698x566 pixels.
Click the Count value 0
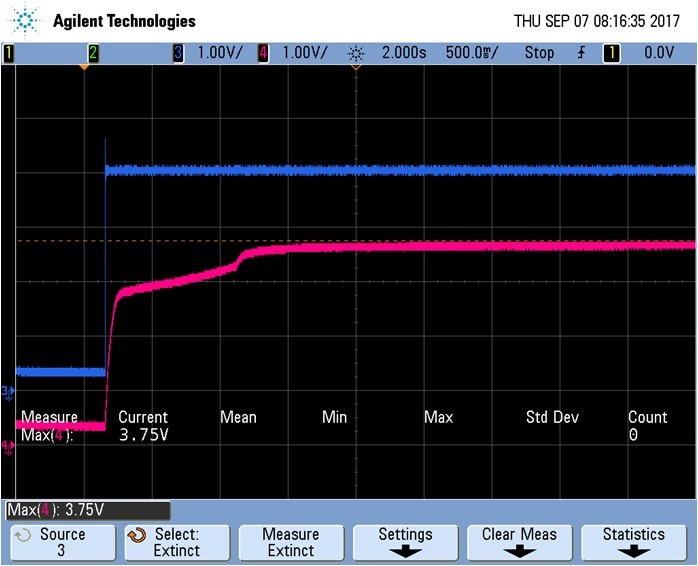pyautogui.click(x=633, y=435)
